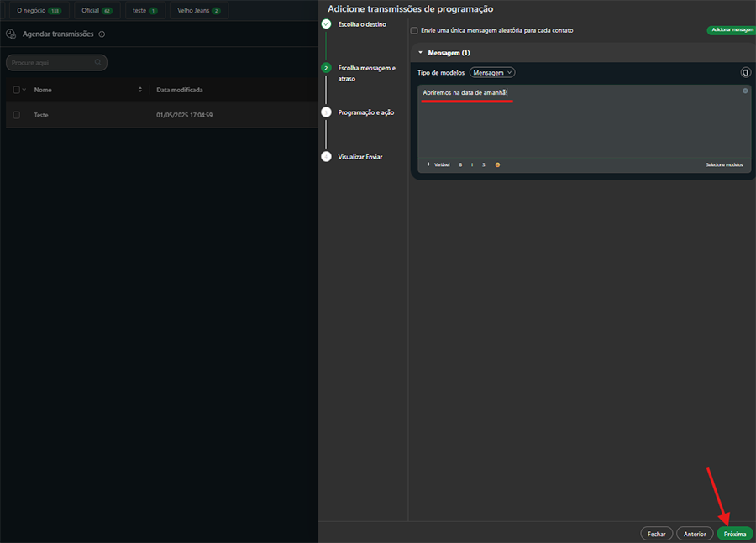This screenshot has width=756, height=543.
Task: Open the Mensagem template type dropdown
Action: pyautogui.click(x=492, y=73)
